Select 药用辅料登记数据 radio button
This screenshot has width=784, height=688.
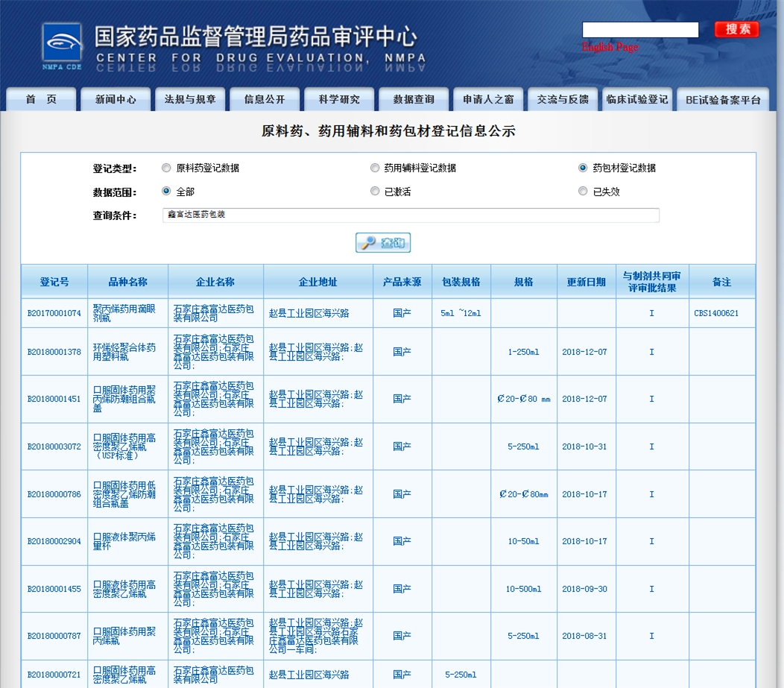(x=375, y=168)
